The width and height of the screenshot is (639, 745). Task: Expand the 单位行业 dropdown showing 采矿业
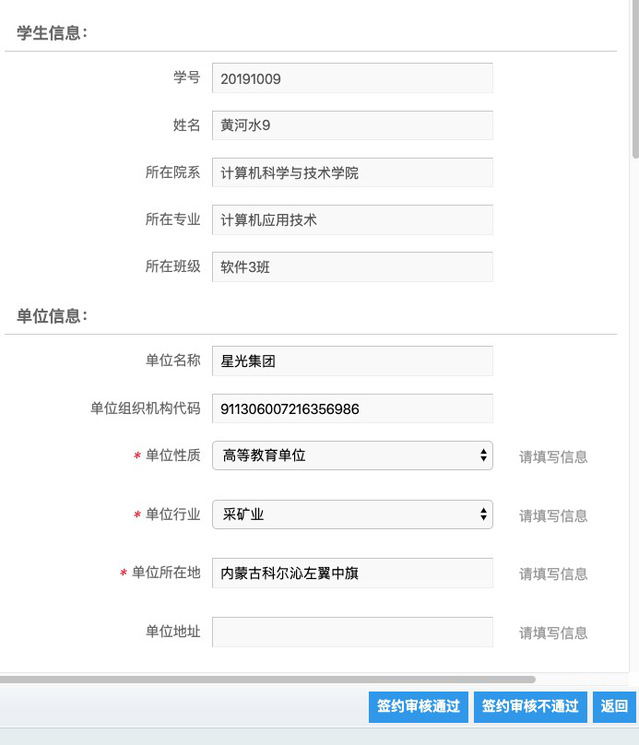(352, 514)
